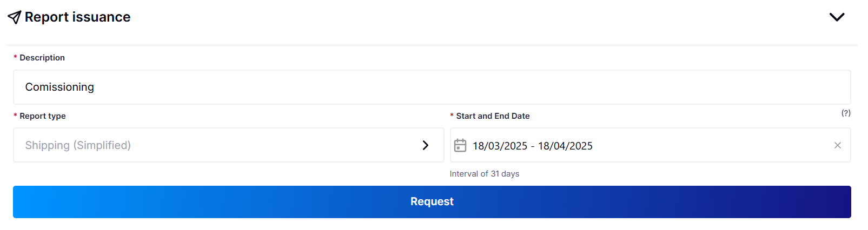The height and width of the screenshot is (230, 868).
Task: Click the paper plane Report issuance icon
Action: pyautogui.click(x=15, y=17)
